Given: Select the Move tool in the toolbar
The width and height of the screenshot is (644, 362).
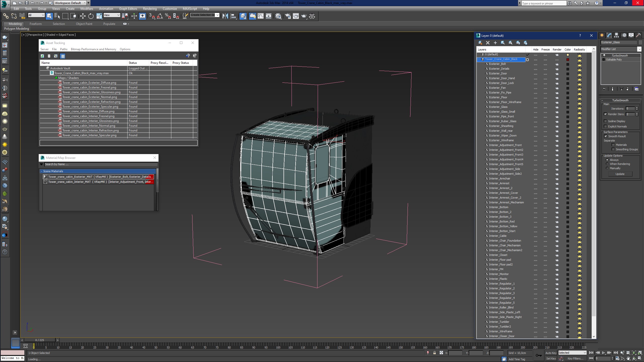Looking at the screenshot, I should (83, 16).
